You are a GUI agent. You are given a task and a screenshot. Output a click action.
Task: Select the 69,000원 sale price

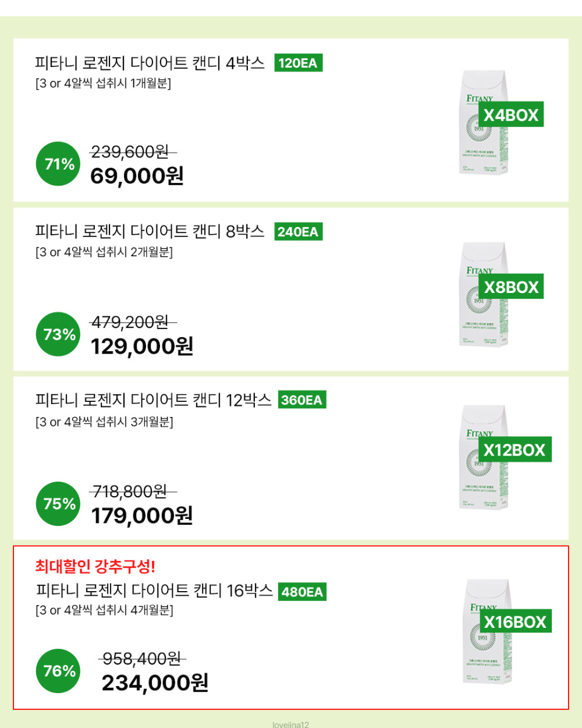137,175
